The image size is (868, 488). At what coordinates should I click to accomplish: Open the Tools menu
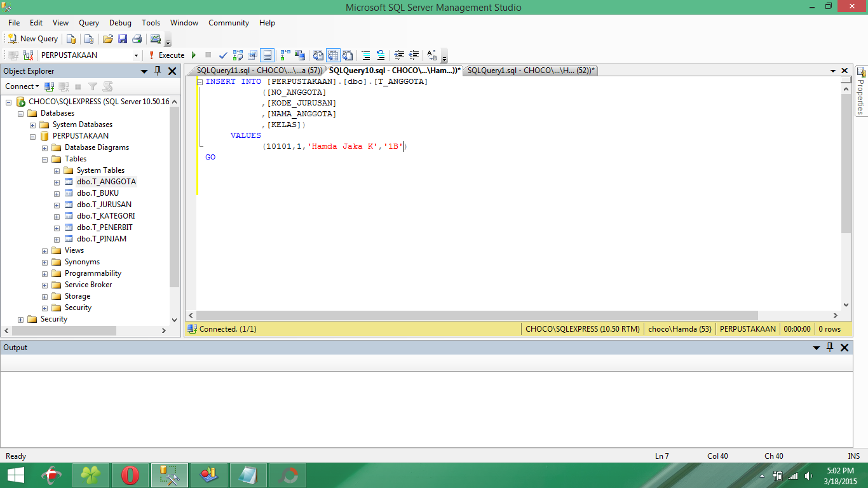pos(151,23)
